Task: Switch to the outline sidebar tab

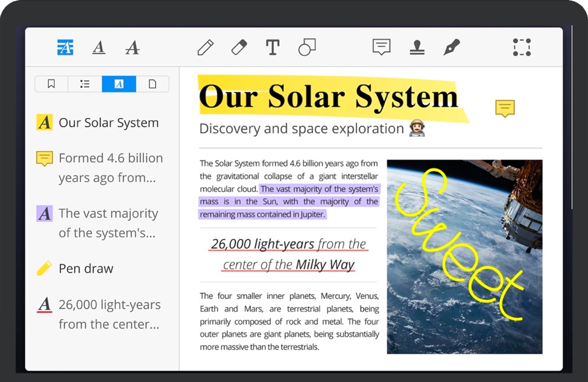Action: tap(85, 84)
